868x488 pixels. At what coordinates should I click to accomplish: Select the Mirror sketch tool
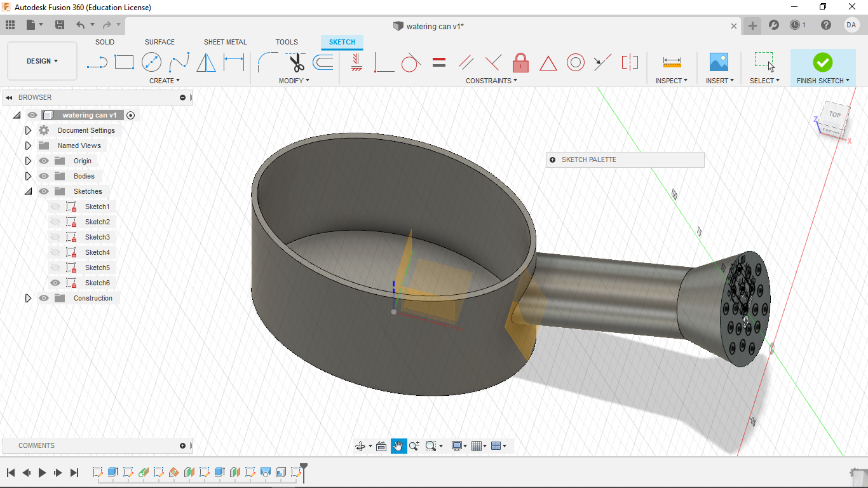coord(206,62)
